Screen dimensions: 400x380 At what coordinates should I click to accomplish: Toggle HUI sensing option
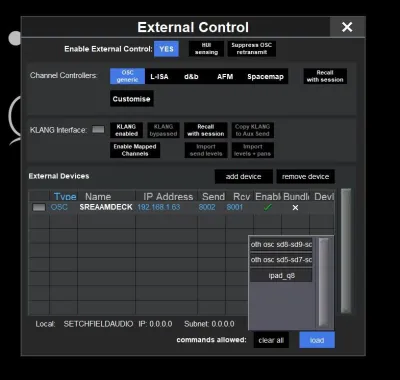[206, 49]
